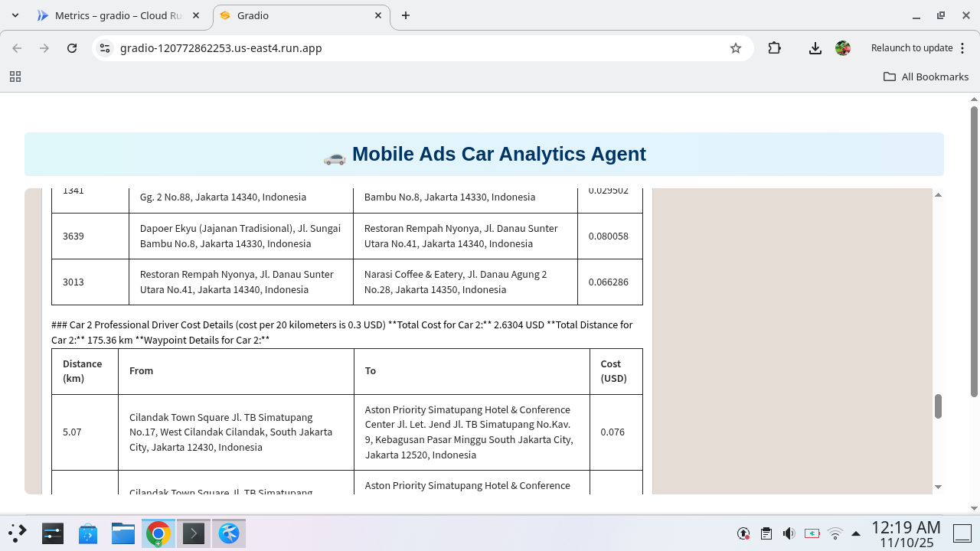Select the 3013 distance cell

pyautogui.click(x=90, y=282)
